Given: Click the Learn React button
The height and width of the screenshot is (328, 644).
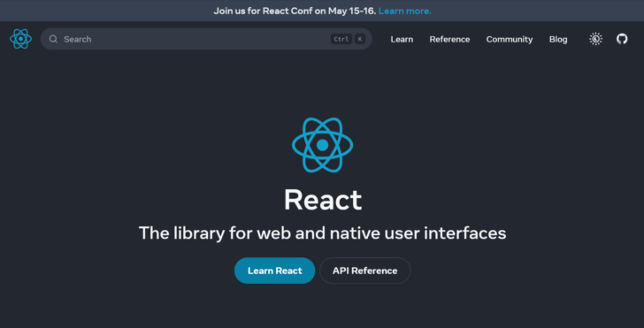Looking at the screenshot, I should 275,271.
